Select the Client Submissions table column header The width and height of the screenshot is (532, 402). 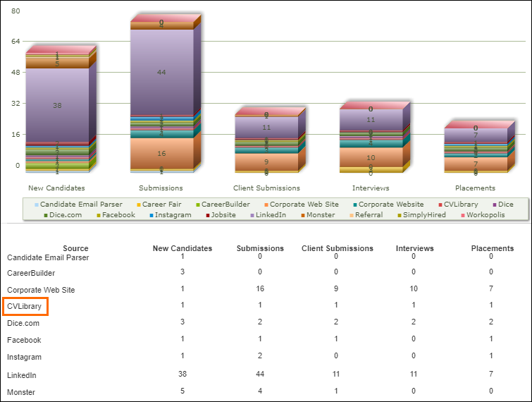tap(337, 248)
